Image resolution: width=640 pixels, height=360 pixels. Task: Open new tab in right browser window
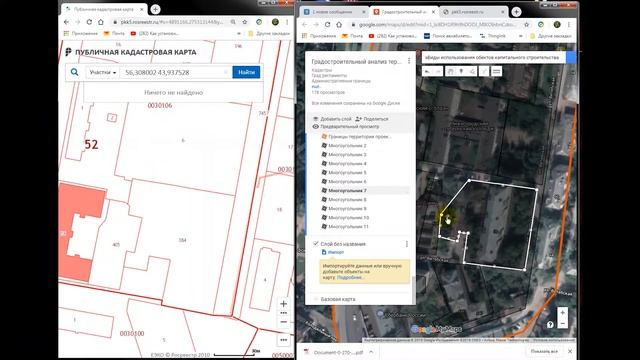516,12
